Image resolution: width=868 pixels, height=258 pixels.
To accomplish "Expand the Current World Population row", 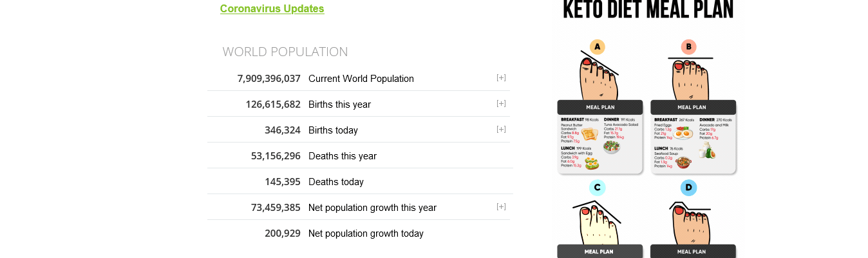I will coord(501,77).
